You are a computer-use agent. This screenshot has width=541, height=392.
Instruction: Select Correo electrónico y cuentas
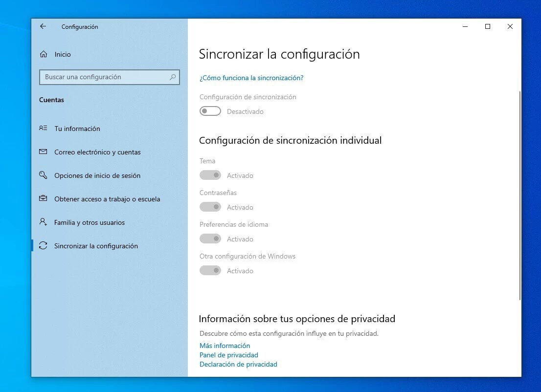(x=97, y=152)
